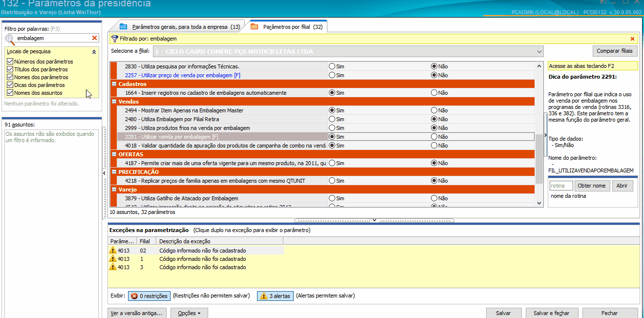Click the warning icon on the filial 02 exception row
This screenshot has height=318, width=644.
tap(113, 251)
